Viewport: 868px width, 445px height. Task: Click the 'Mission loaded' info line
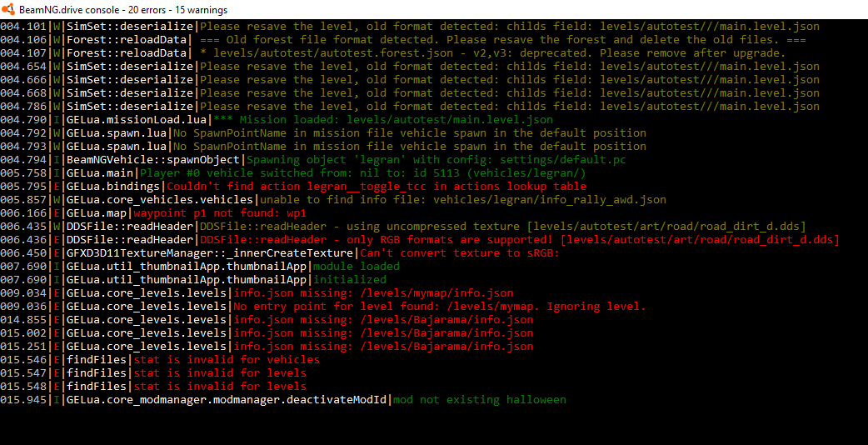point(277,119)
